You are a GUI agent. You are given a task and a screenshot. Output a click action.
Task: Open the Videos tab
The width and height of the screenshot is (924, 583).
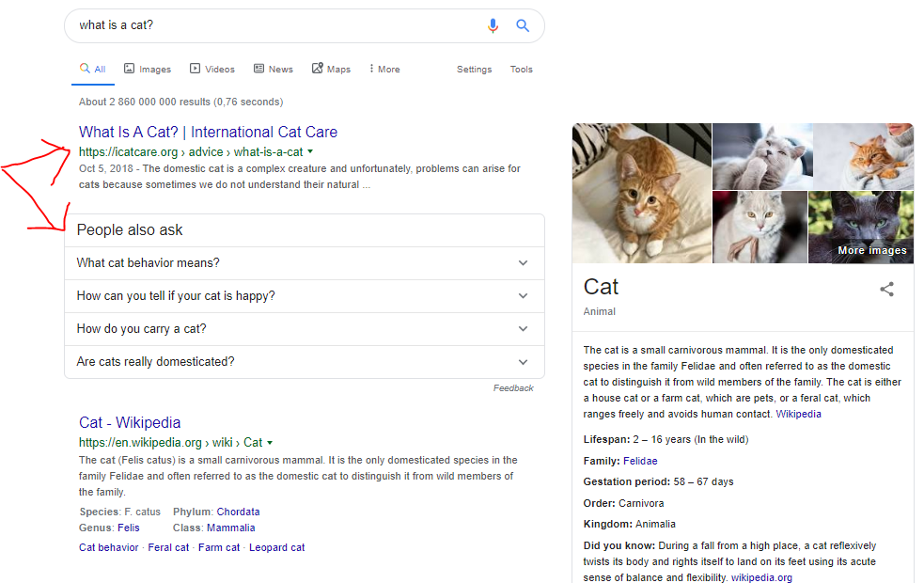pyautogui.click(x=212, y=69)
